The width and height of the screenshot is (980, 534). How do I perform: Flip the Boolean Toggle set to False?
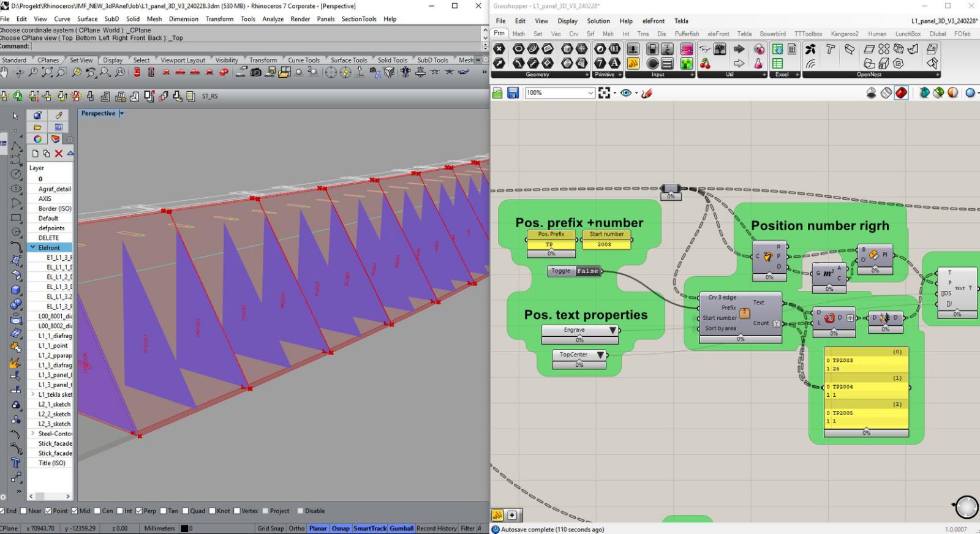pyautogui.click(x=587, y=271)
